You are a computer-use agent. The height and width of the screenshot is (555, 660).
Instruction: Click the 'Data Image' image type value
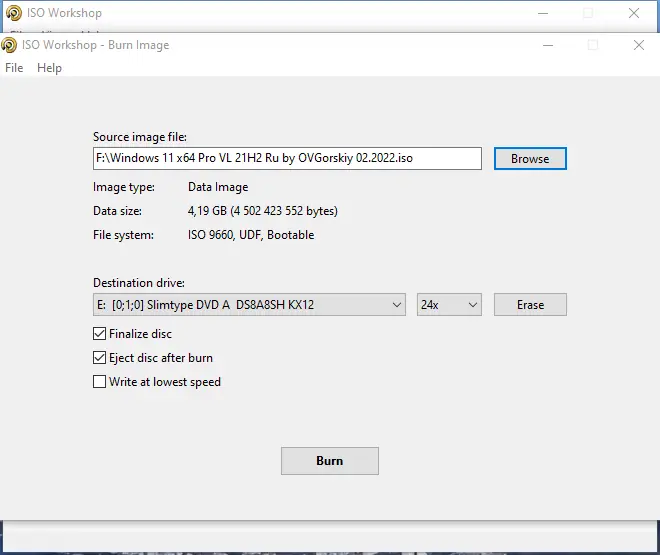218,187
